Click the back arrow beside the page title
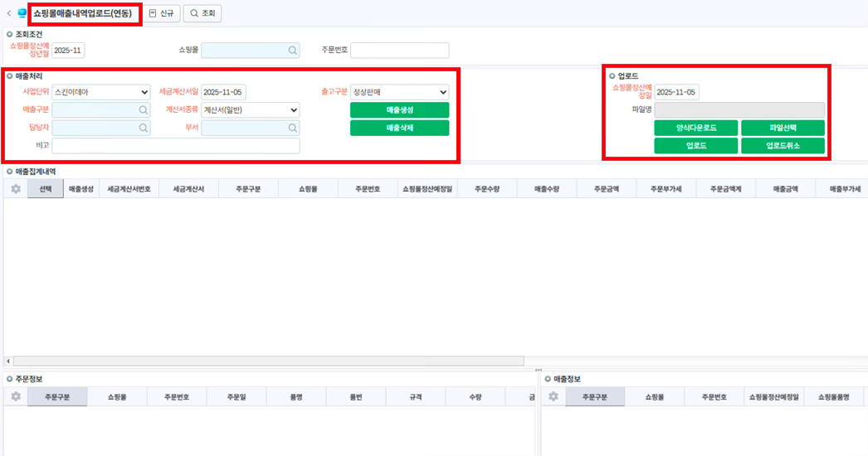868x456 pixels. 9,13
